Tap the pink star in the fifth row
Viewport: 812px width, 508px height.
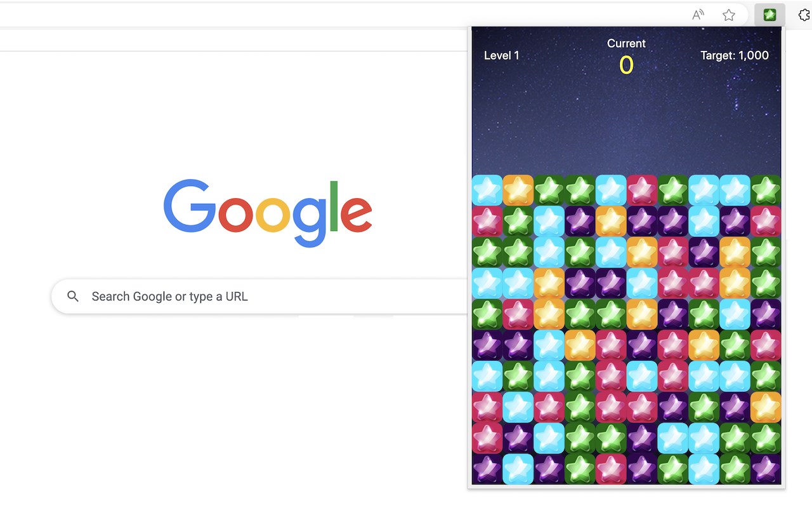point(518,314)
